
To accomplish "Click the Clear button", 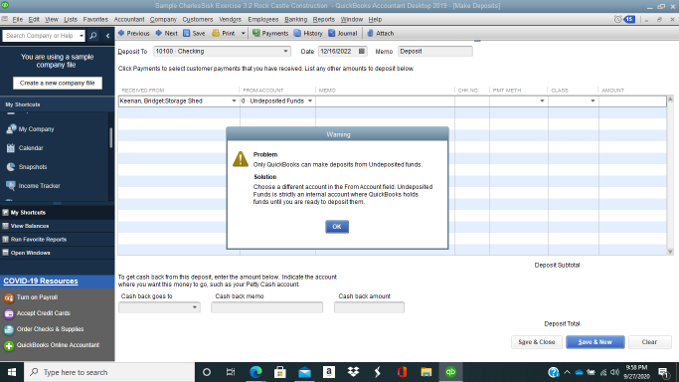I will pos(650,342).
